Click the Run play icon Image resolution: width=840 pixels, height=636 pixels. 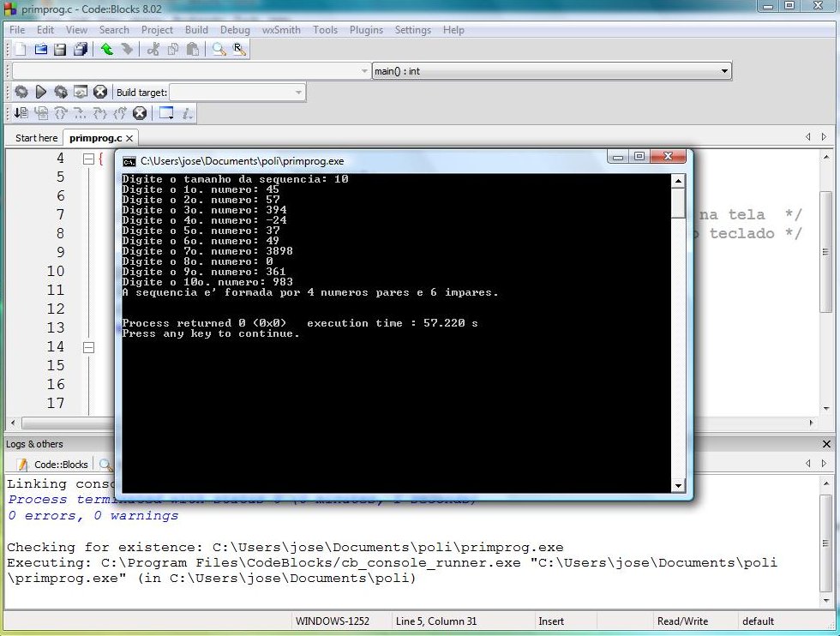click(x=40, y=92)
